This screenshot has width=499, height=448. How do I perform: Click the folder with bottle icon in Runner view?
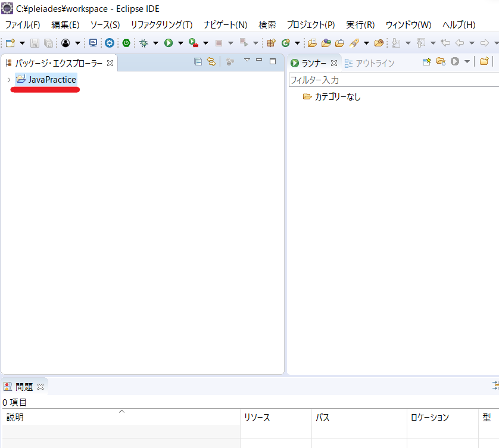click(441, 61)
